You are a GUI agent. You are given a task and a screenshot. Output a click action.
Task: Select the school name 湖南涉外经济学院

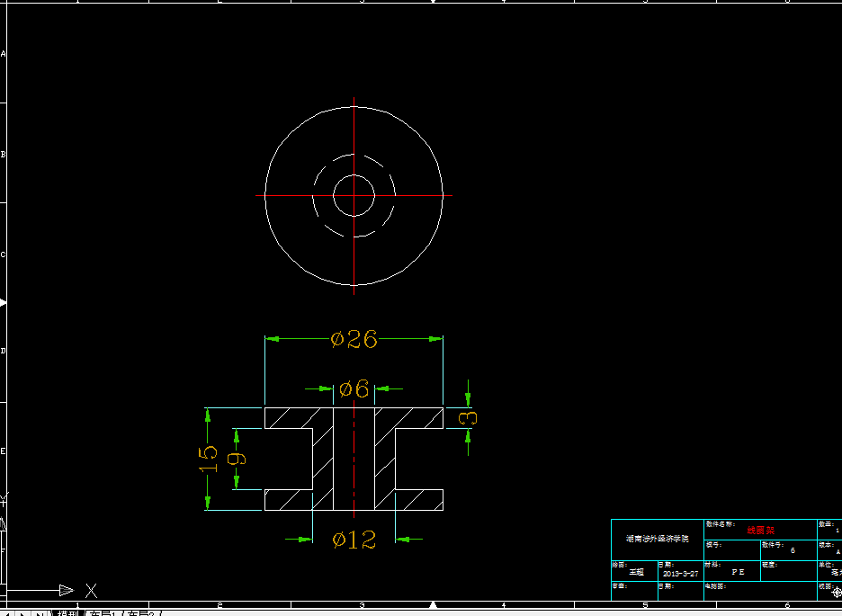[658, 539]
